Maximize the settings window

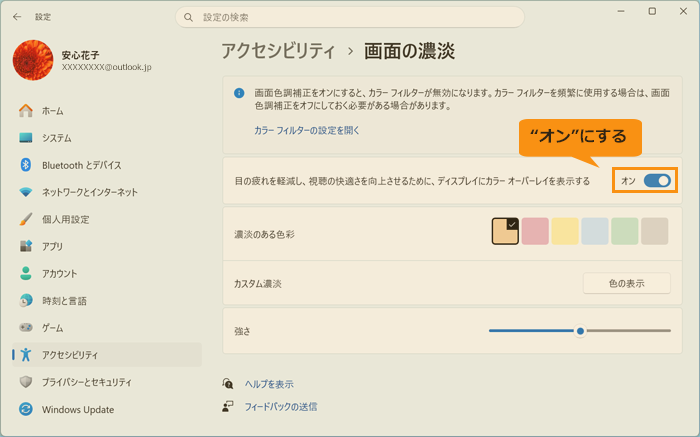(x=652, y=11)
